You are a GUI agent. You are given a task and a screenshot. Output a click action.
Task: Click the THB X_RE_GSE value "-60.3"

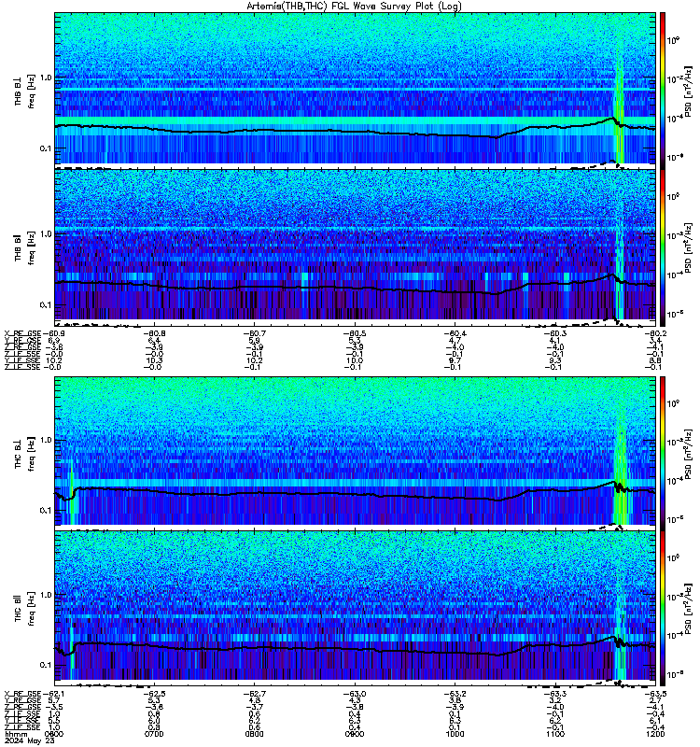[x=554, y=333]
